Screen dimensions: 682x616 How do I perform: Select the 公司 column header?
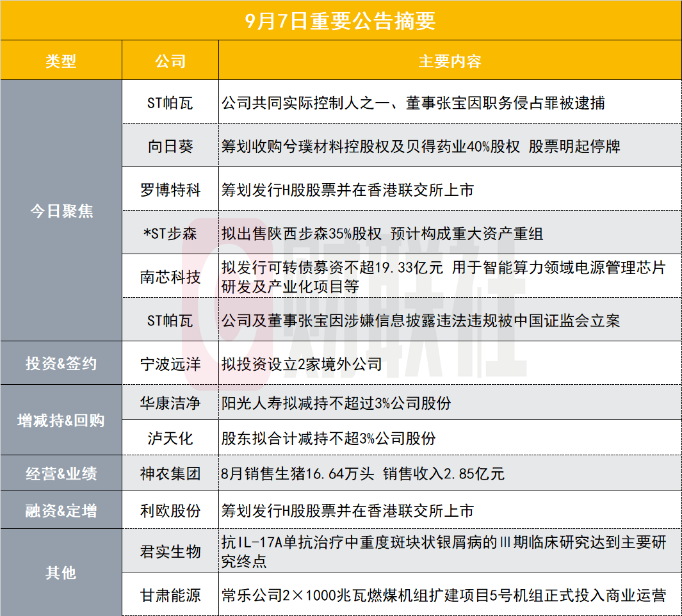(x=170, y=61)
